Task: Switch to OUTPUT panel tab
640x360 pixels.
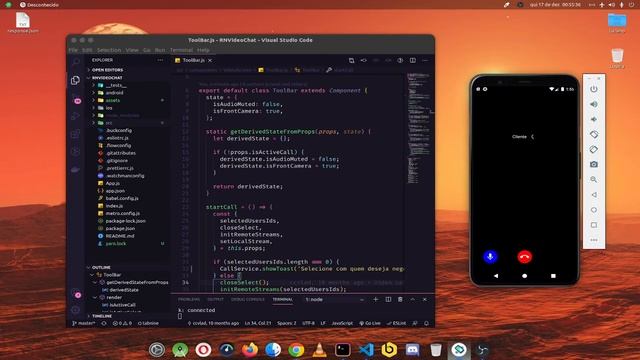Action: (x=215, y=299)
